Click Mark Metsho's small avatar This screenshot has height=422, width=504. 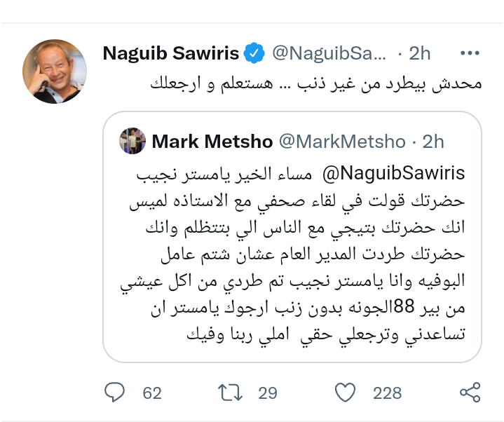point(132,141)
